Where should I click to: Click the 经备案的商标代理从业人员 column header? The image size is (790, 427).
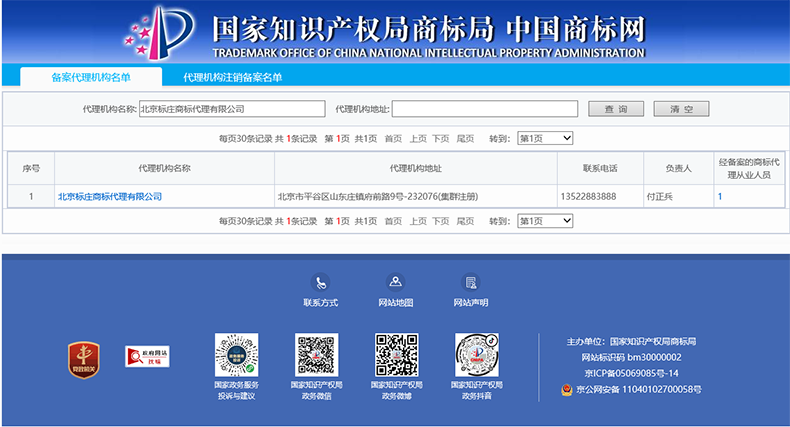point(749,168)
